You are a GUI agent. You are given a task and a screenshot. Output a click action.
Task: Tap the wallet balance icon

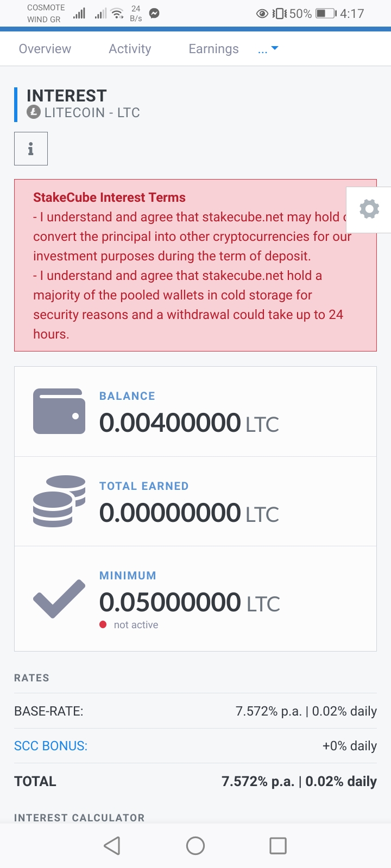tap(59, 411)
